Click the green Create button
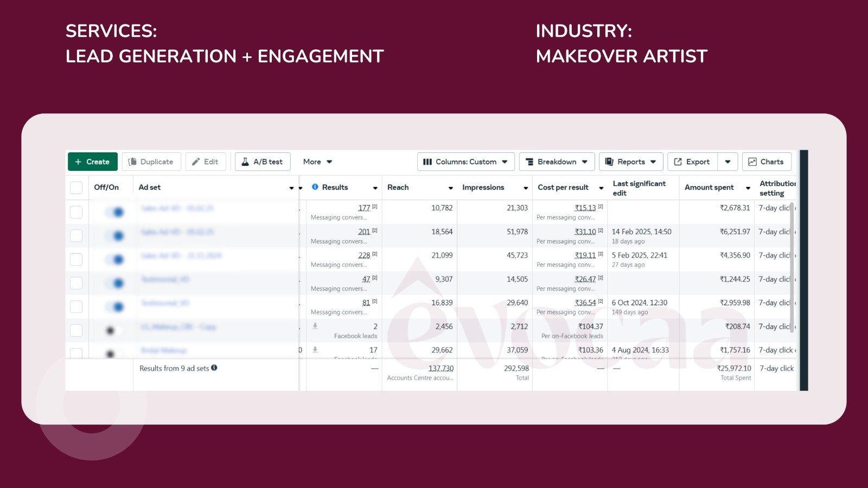Screen dimensions: 868x488 tap(92, 162)
